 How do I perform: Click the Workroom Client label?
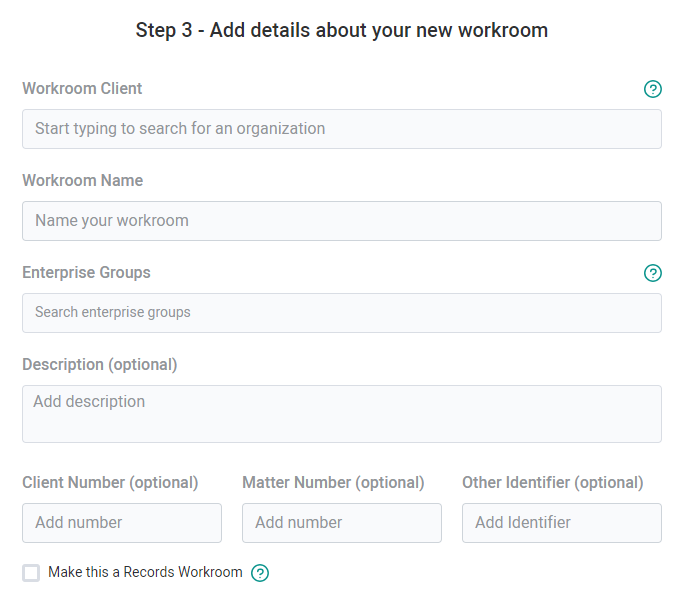click(82, 89)
